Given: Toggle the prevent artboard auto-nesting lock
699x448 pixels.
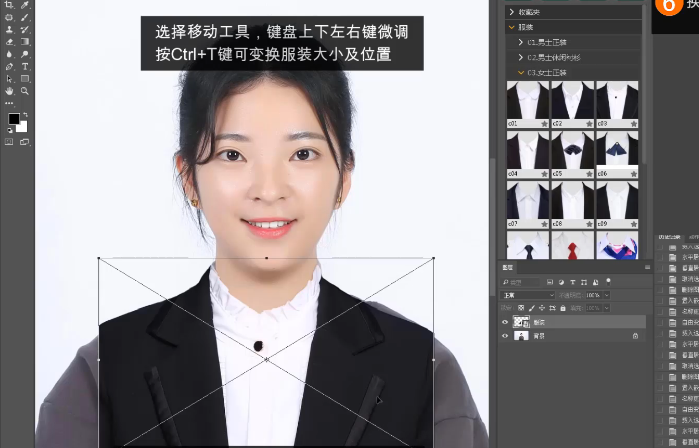Looking at the screenshot, I should pos(552,308).
